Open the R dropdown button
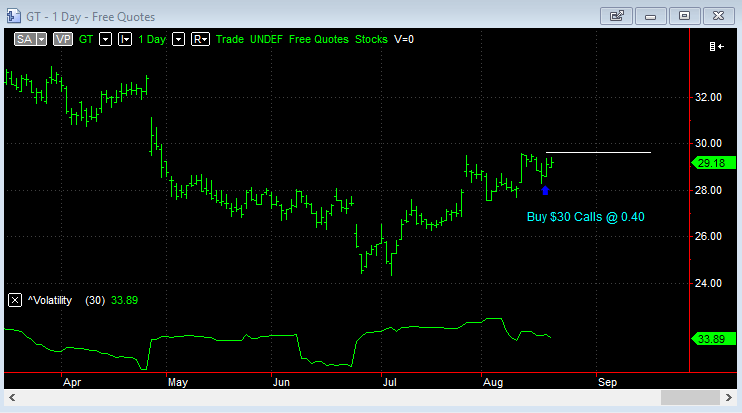The image size is (742, 413). coord(200,39)
